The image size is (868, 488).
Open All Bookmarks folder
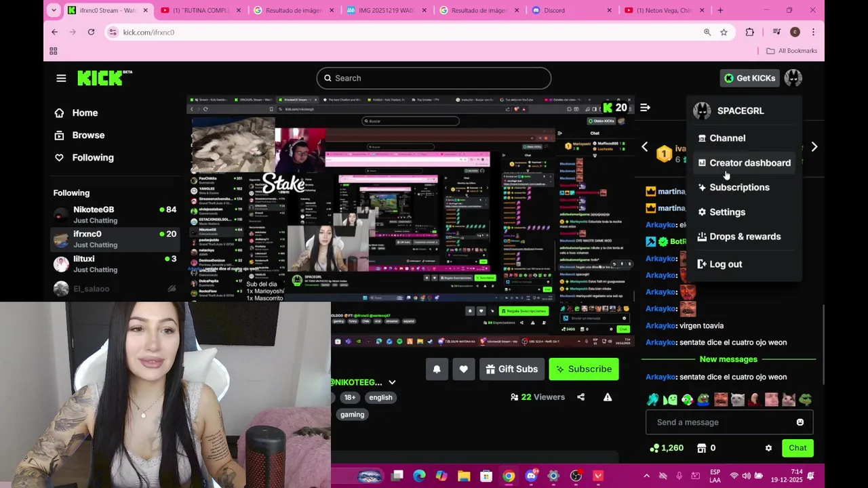[x=791, y=51]
